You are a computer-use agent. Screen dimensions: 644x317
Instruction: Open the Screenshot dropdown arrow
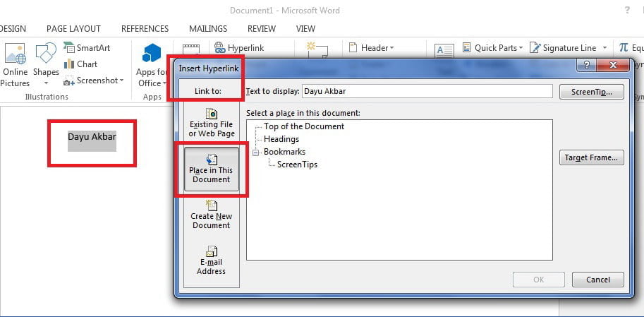[121, 80]
